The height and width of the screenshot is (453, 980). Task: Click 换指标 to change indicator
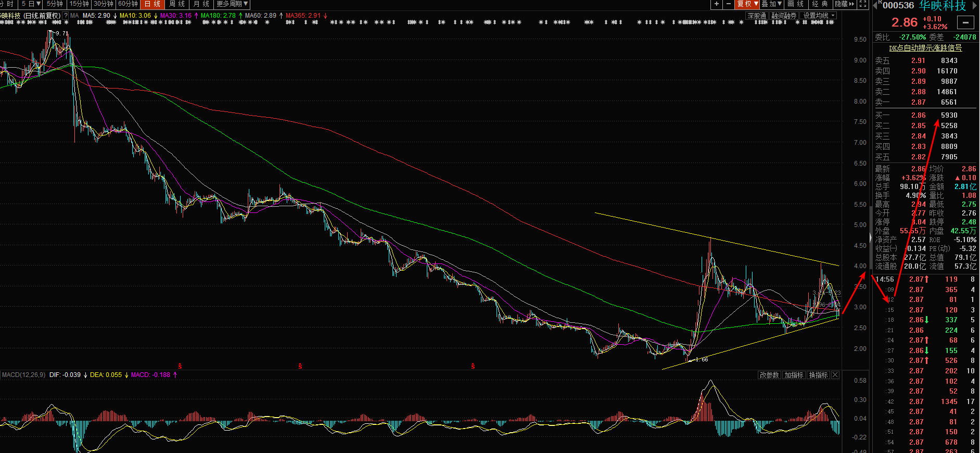click(x=819, y=375)
